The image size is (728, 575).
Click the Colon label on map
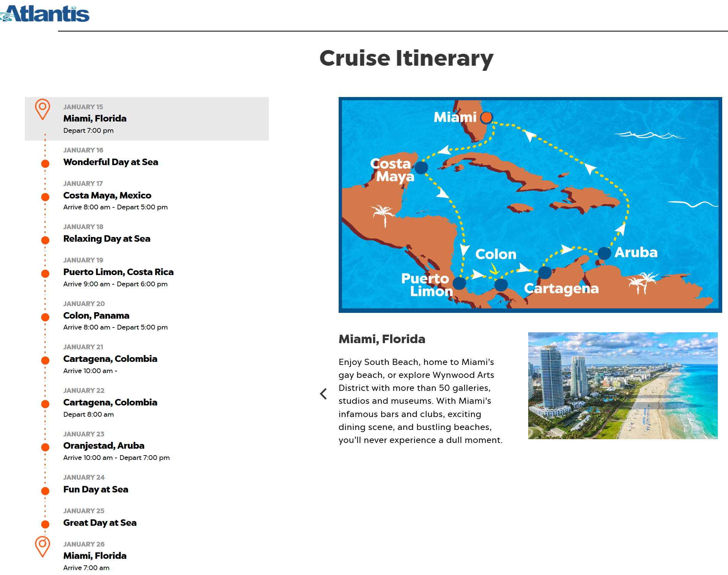(x=496, y=254)
